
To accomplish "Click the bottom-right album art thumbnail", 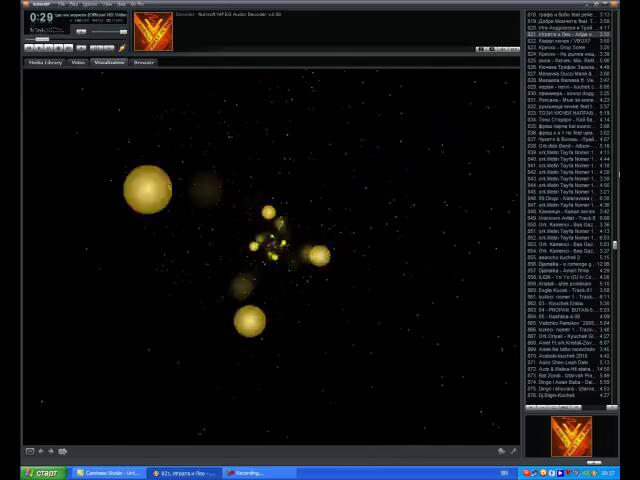I will point(571,437).
